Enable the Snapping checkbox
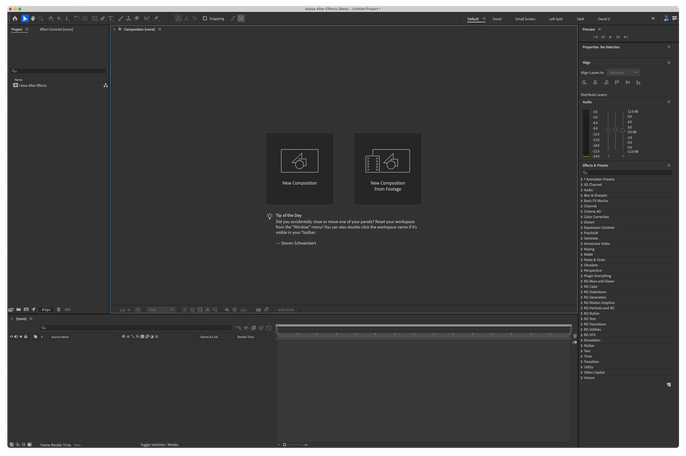 coord(205,18)
